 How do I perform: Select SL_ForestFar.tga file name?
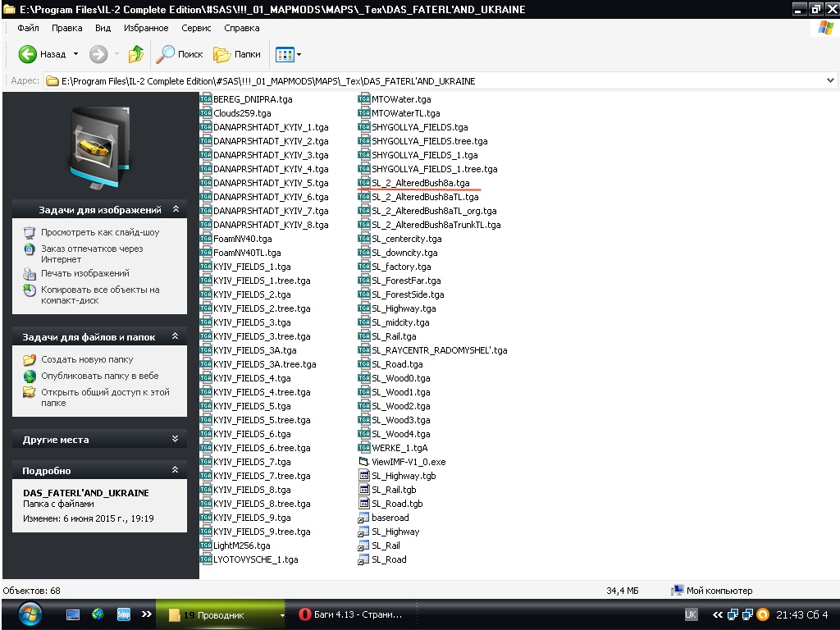[406, 281]
